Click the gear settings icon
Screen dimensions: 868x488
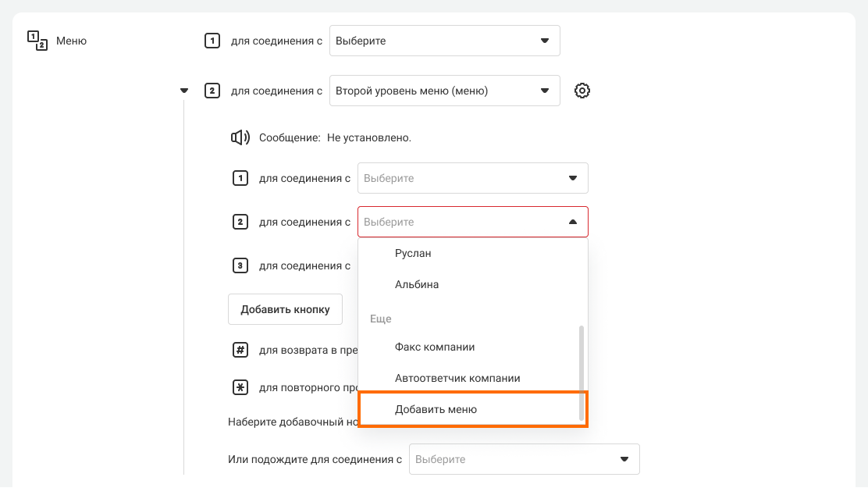[x=582, y=91]
